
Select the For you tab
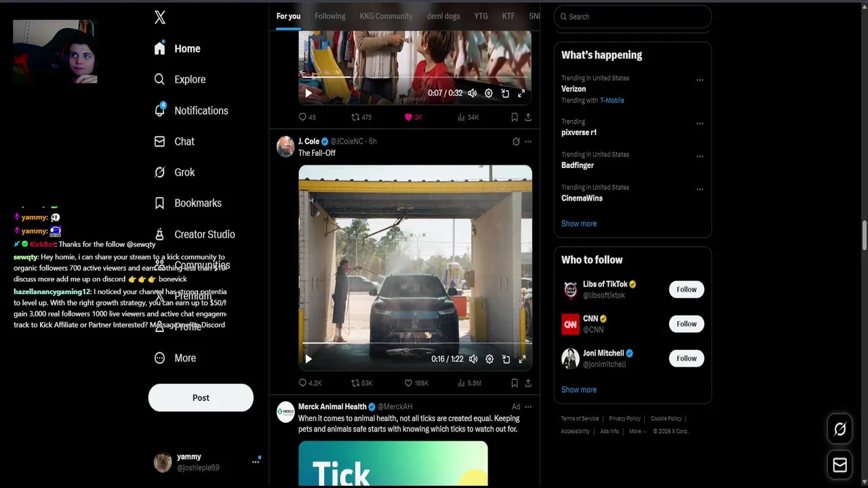click(x=288, y=16)
